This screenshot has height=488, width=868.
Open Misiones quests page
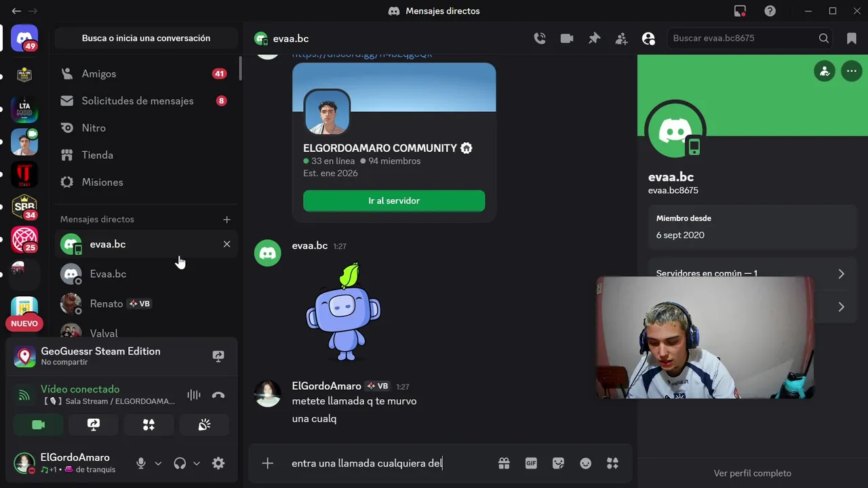tap(146, 182)
